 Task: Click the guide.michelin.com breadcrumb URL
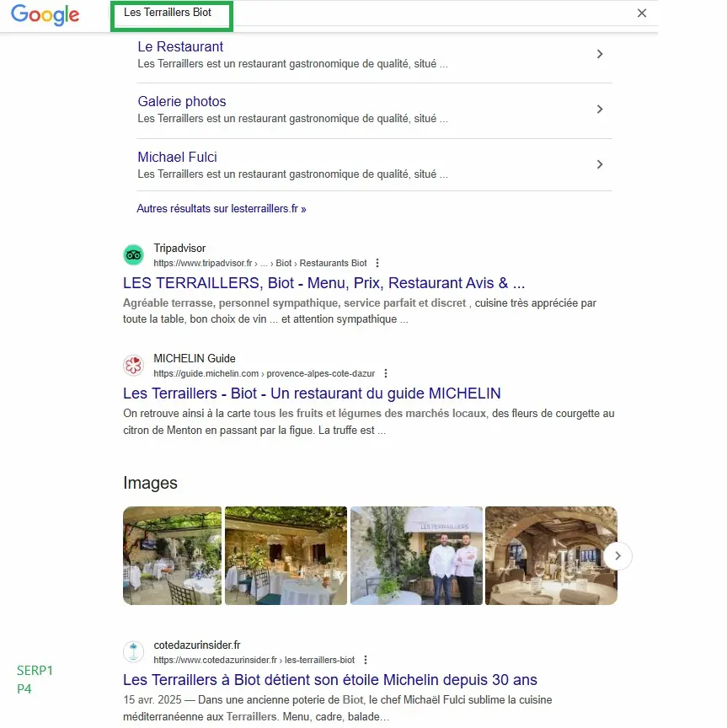pos(264,373)
